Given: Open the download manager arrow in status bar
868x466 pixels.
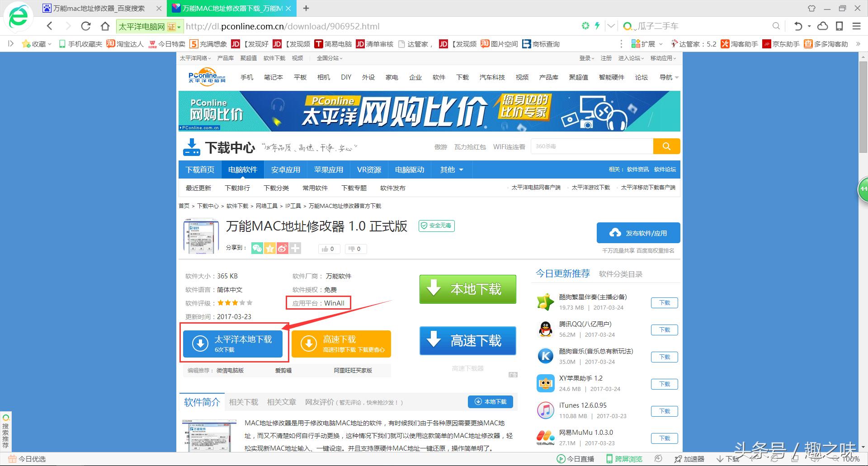Looking at the screenshot, I should pos(720,459).
